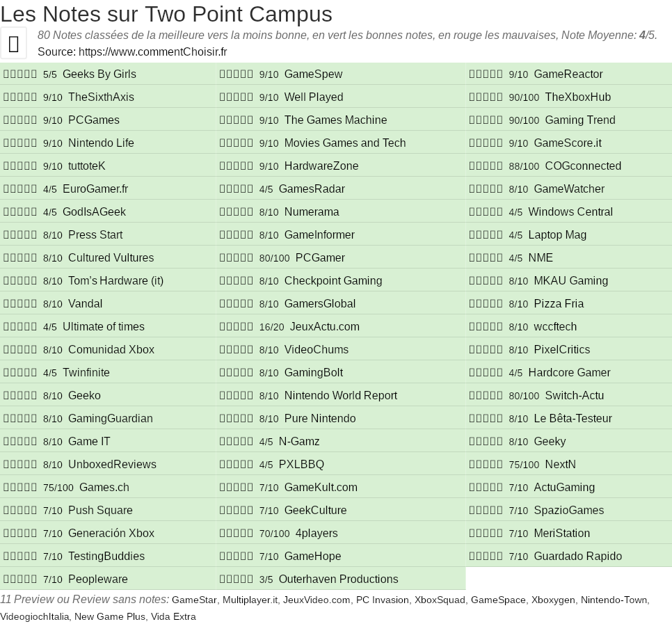
Task: Click the stars next to Outerhaven Productions
Action: pyautogui.click(x=237, y=579)
